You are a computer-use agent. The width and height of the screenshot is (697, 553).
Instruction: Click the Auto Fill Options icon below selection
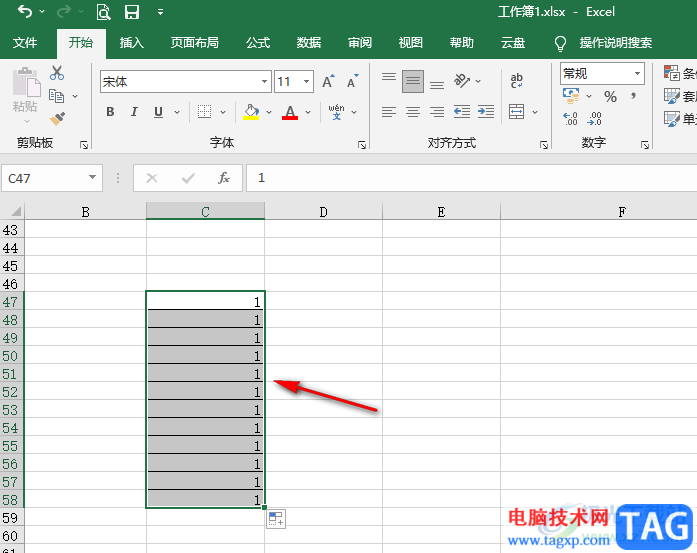coord(276,519)
